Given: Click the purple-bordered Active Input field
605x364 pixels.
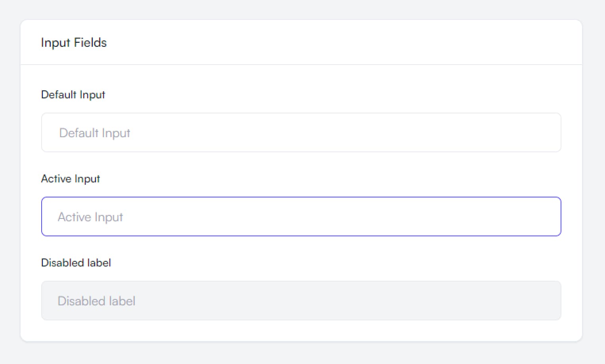Looking at the screenshot, I should pos(301,216).
